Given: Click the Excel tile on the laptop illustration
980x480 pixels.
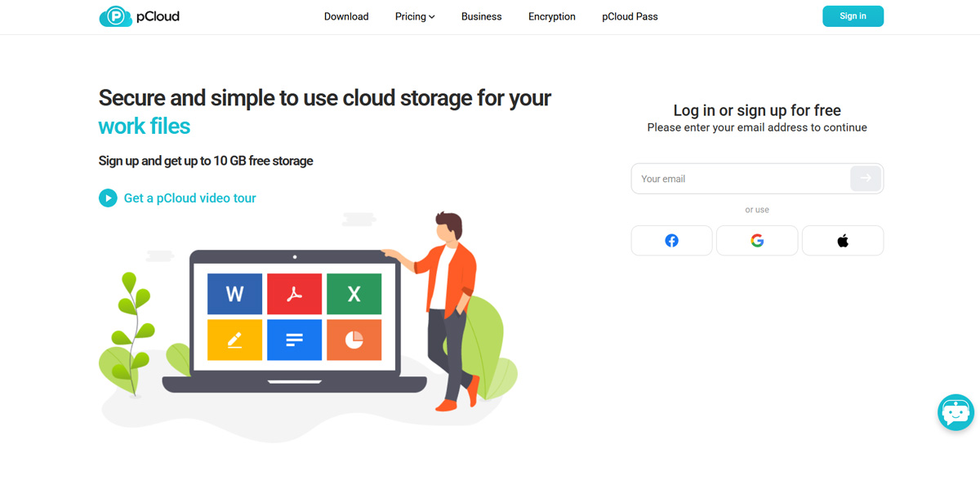Looking at the screenshot, I should tap(354, 294).
